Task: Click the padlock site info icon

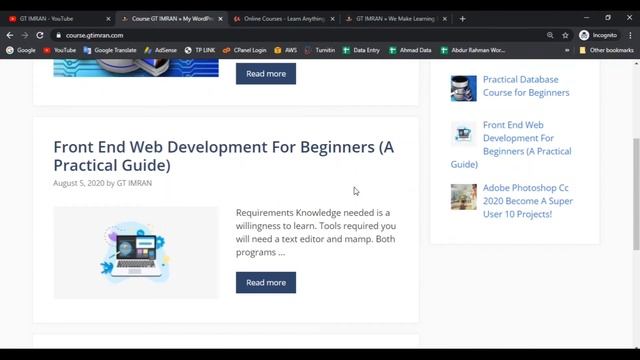Action: point(58,36)
